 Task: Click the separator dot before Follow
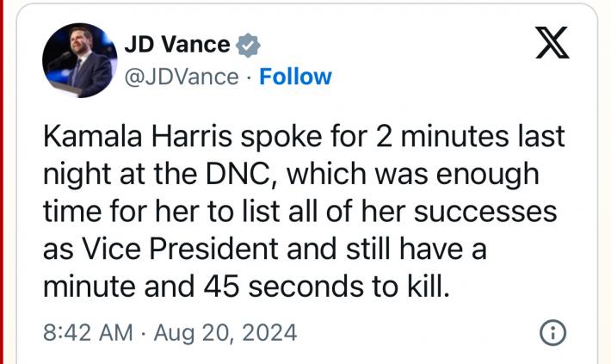(x=249, y=77)
